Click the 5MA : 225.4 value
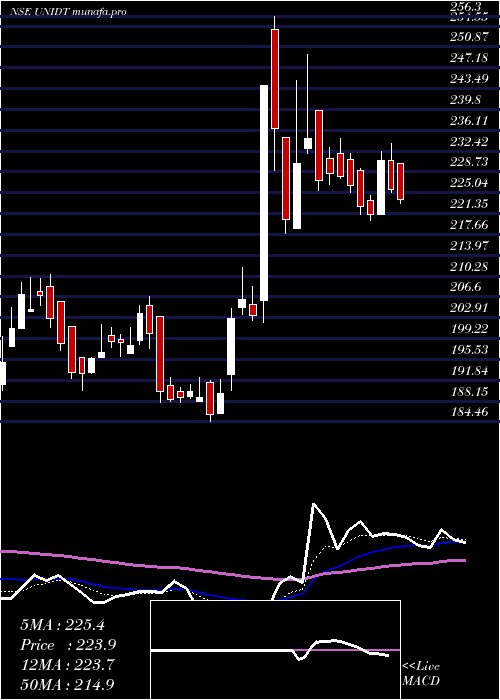Viewport: 500px width, 700px height. pyautogui.click(x=62, y=625)
